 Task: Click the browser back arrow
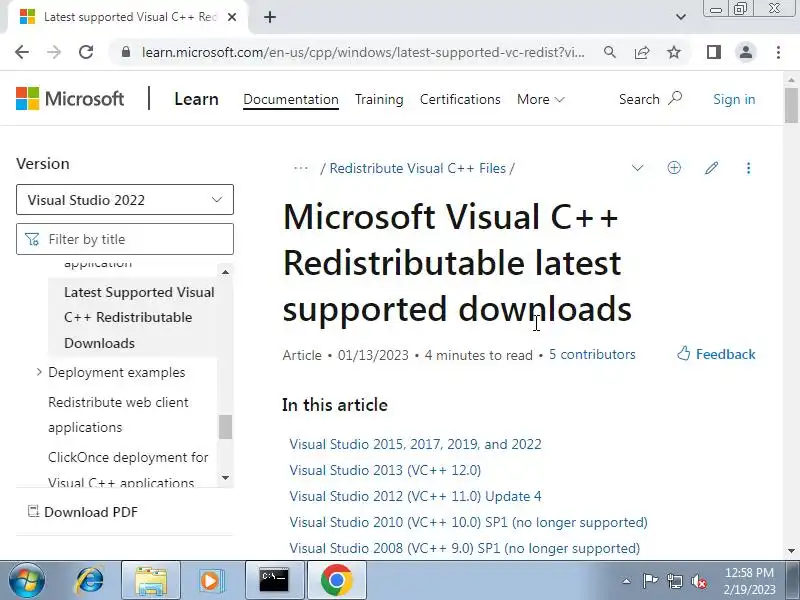click(22, 52)
